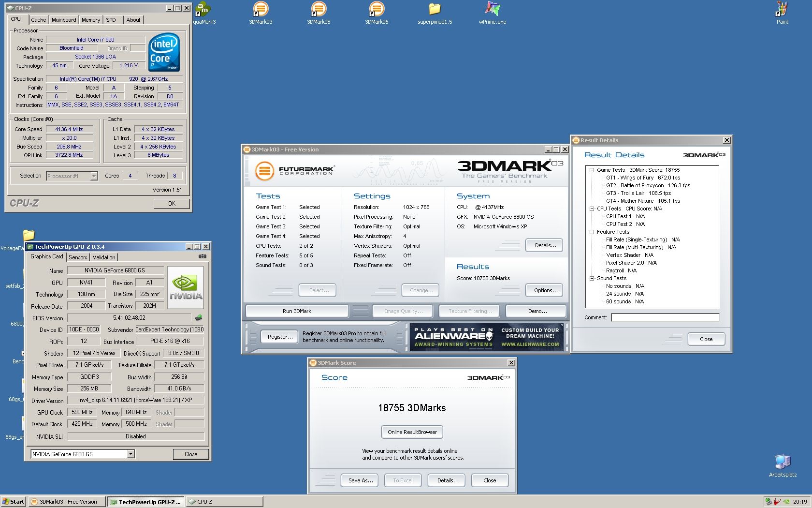This screenshot has height=508, width=812.
Task: Select Pixel Shader 2.0 tree row
Action: point(631,263)
